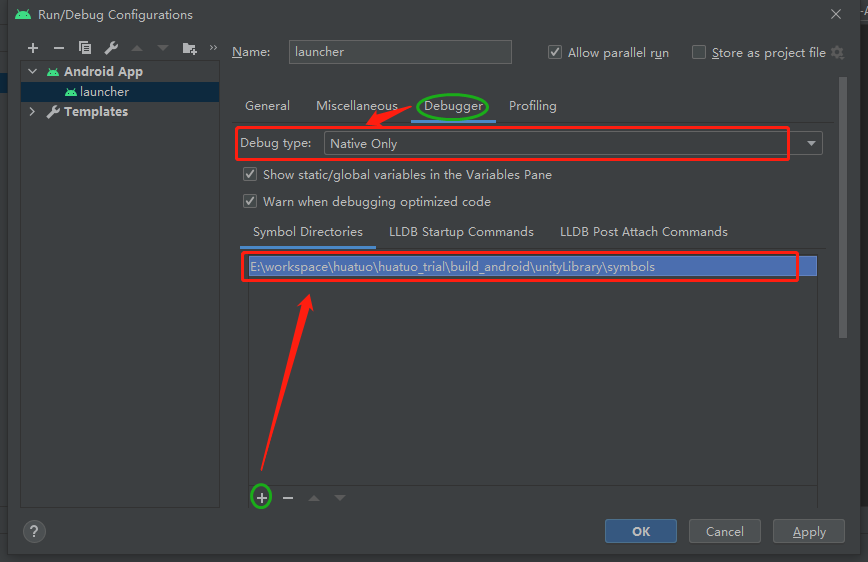Screen dimensions: 868x562
Task: Switch to the Profiling tab
Action: point(533,106)
